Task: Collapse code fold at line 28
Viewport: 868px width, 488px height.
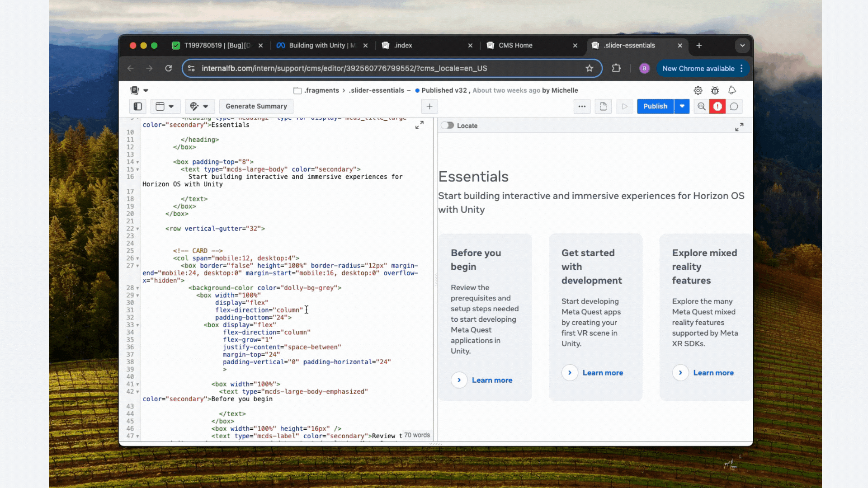Action: click(x=138, y=288)
